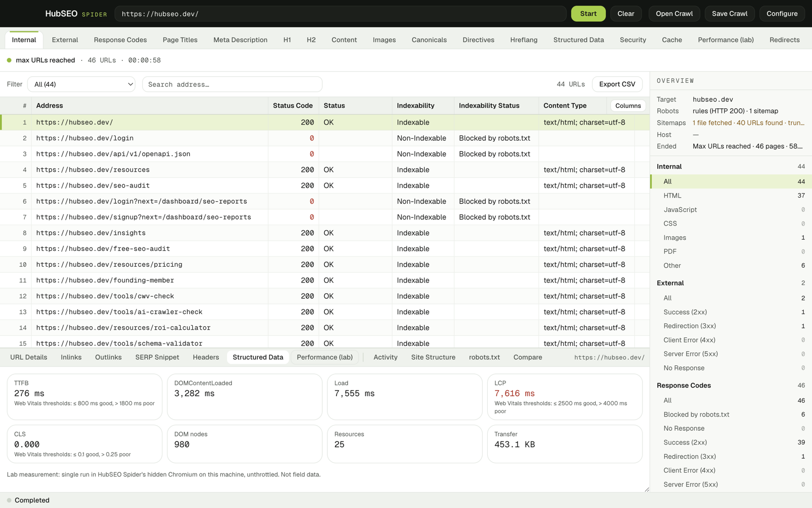
Task: View the Headers detail tab
Action: coord(206,357)
